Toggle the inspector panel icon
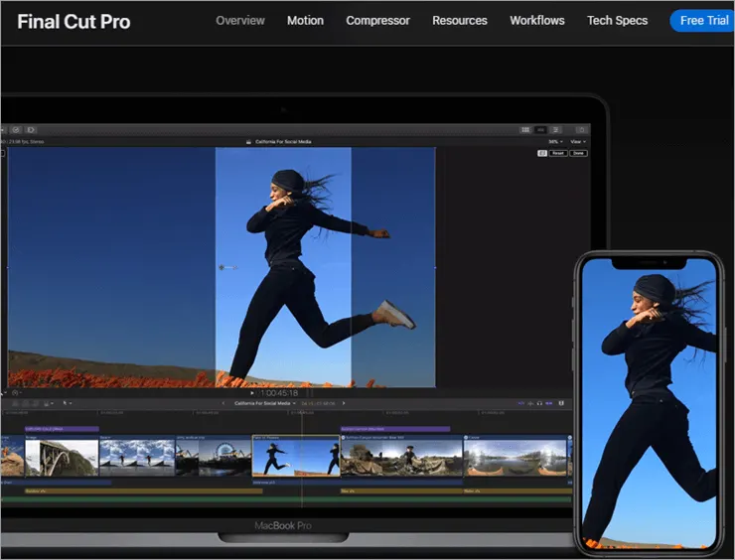 tap(555, 130)
